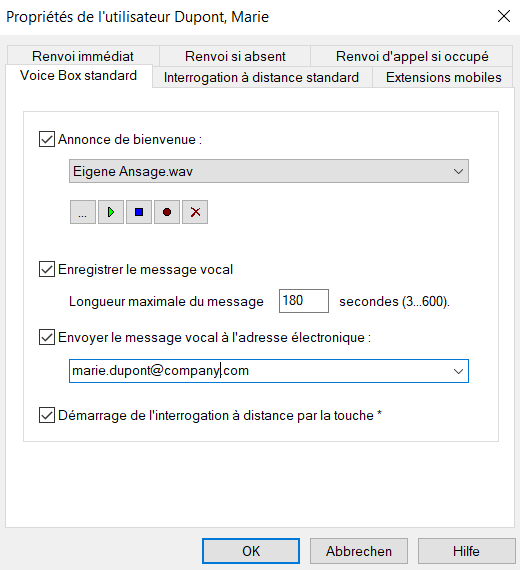Go to Interrogation à distance standard tab
The image size is (520, 570).
click(261, 77)
